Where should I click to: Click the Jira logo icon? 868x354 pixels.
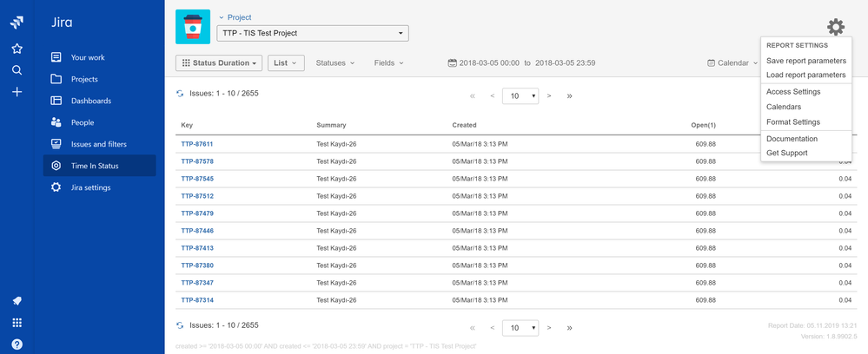[17, 23]
